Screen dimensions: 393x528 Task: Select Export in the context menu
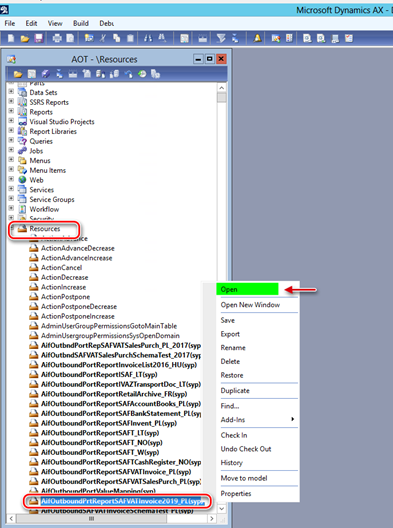pos(230,334)
